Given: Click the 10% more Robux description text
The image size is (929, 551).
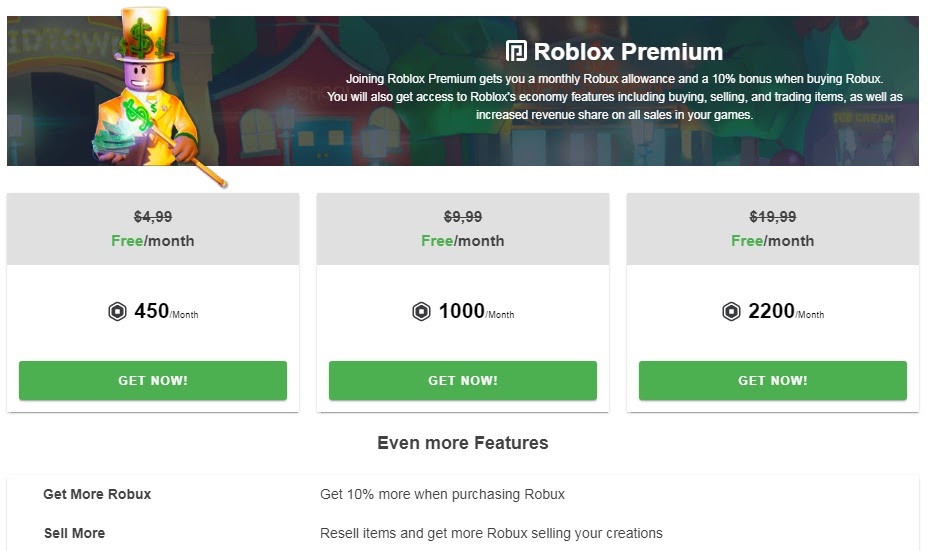Looking at the screenshot, I should click(442, 494).
